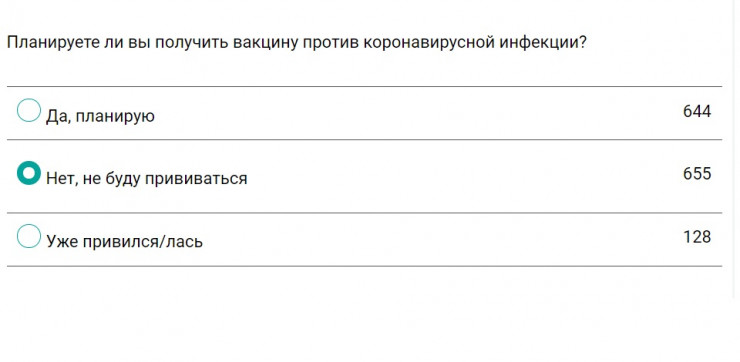The image size is (740, 362).
Task: Click the selected "Нет, не буду прививаться" radio
Action: click(29, 173)
